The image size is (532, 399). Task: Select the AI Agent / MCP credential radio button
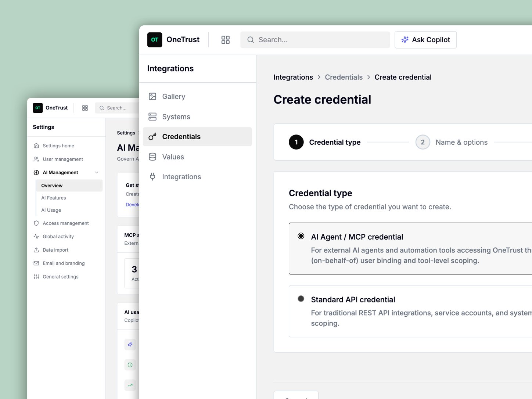pos(301,236)
